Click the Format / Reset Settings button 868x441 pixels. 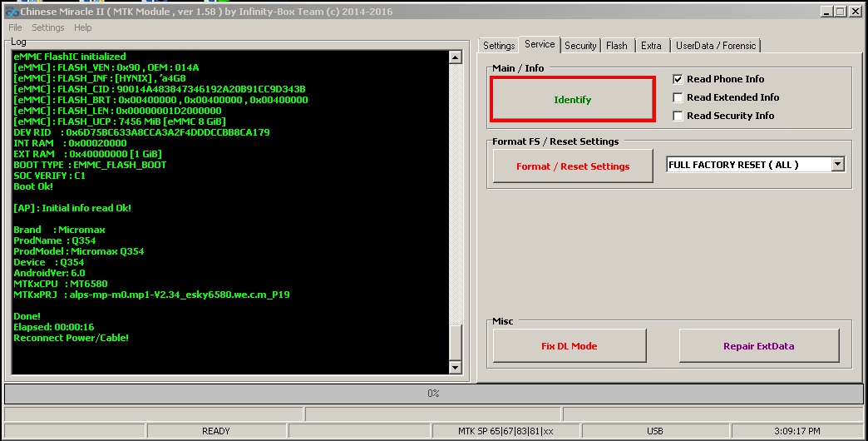(x=572, y=166)
